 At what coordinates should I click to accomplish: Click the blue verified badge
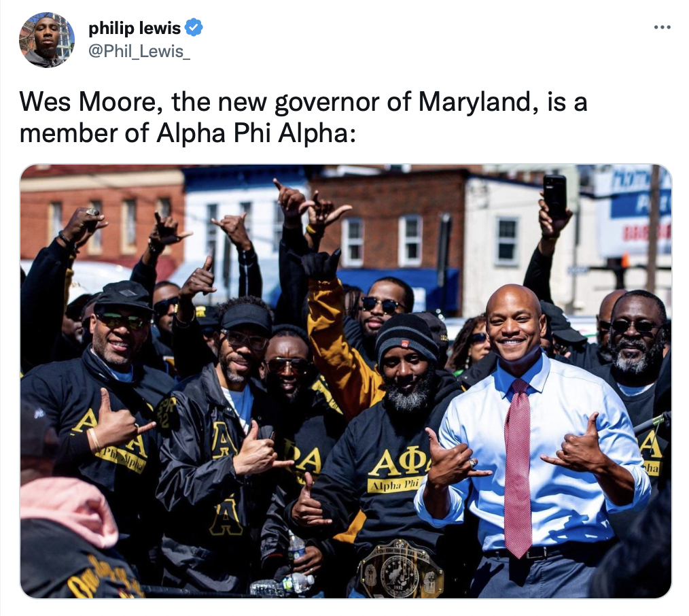[194, 28]
